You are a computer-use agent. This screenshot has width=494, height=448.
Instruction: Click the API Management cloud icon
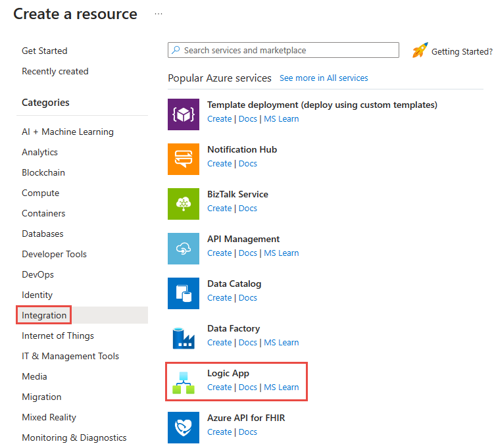click(184, 249)
